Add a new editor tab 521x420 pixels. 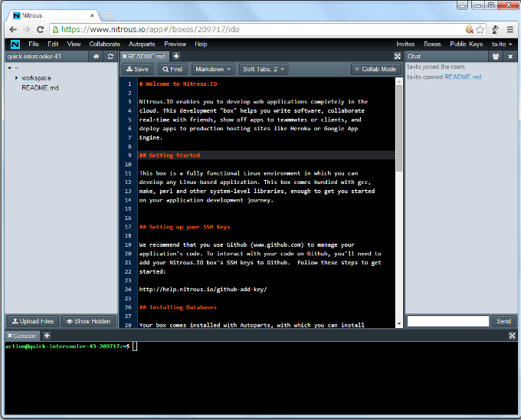(176, 56)
